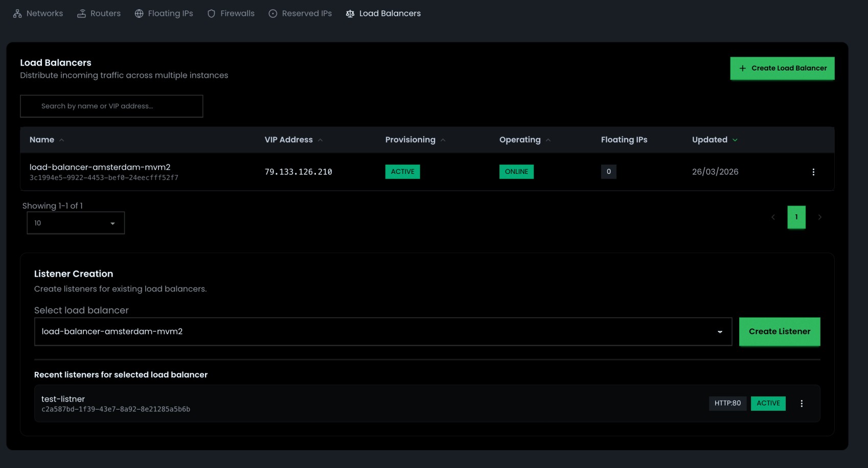
Task: Create a listener with the Create Listener button
Action: click(779, 331)
